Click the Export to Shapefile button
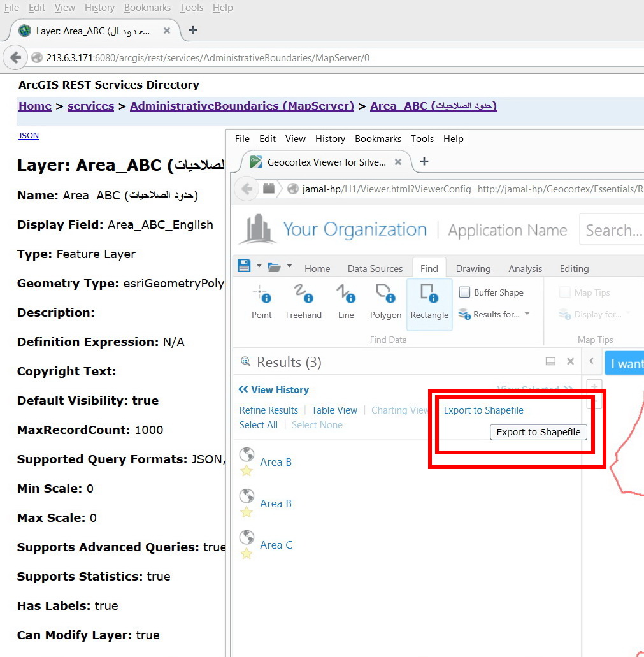The width and height of the screenshot is (644, 657). pos(538,432)
